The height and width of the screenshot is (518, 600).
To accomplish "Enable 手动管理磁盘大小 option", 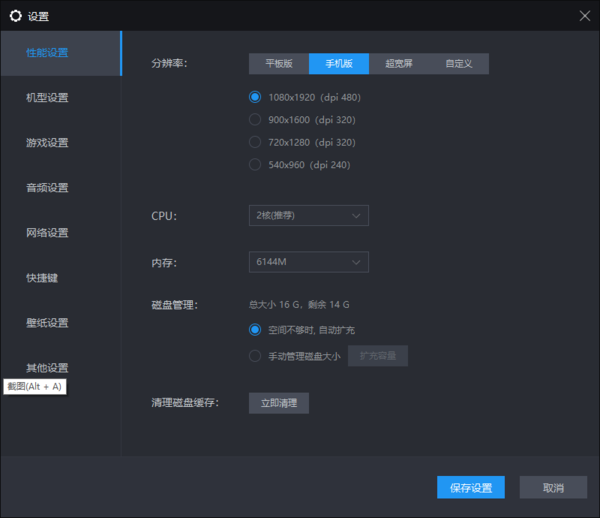I will click(x=255, y=356).
